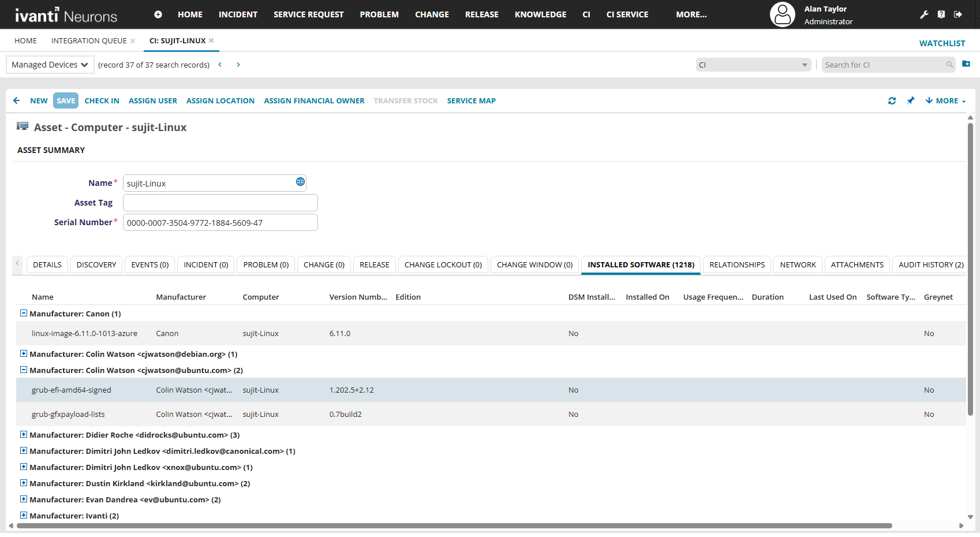Click the magnifier icon in CI search
Viewport: 980px width, 537px height.
(949, 65)
